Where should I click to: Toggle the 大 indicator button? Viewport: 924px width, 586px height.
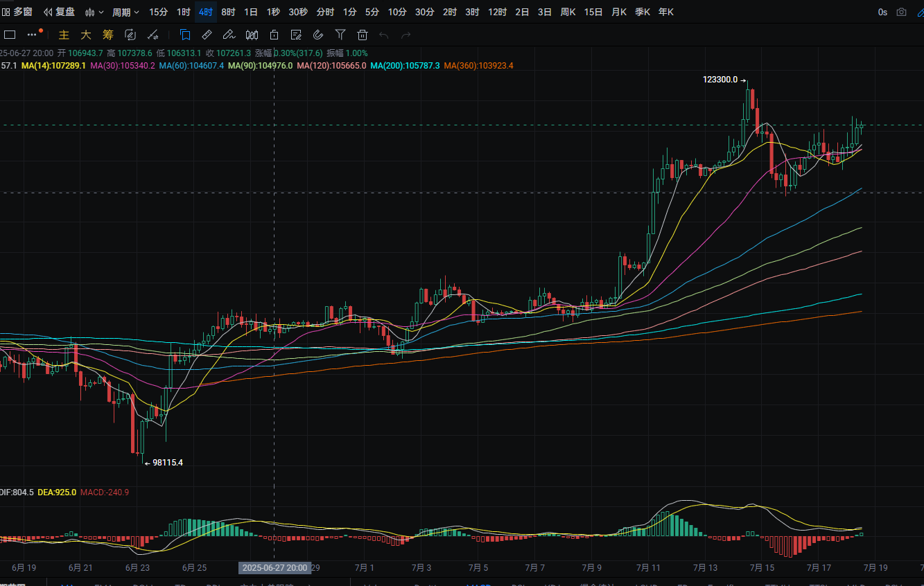pyautogui.click(x=86, y=35)
